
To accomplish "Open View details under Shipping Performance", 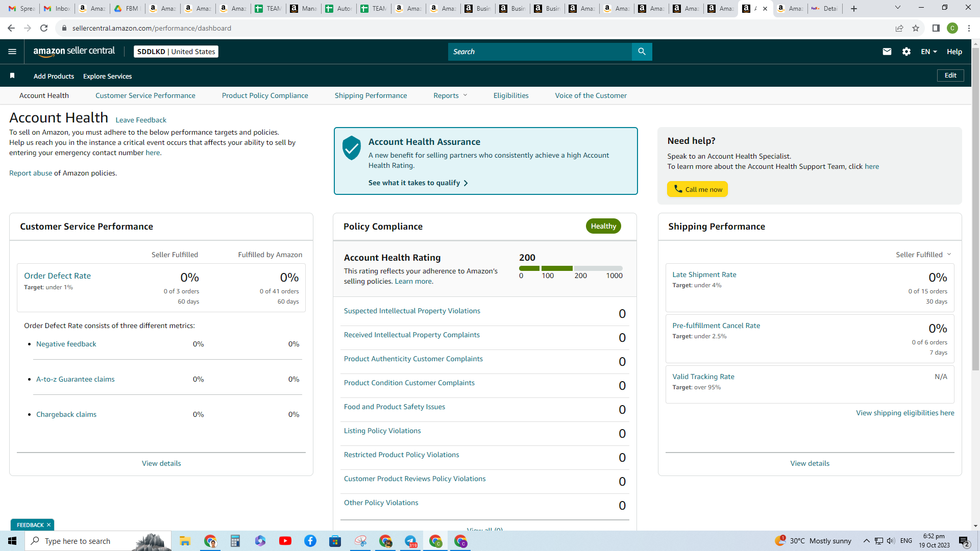I will pos(810,463).
